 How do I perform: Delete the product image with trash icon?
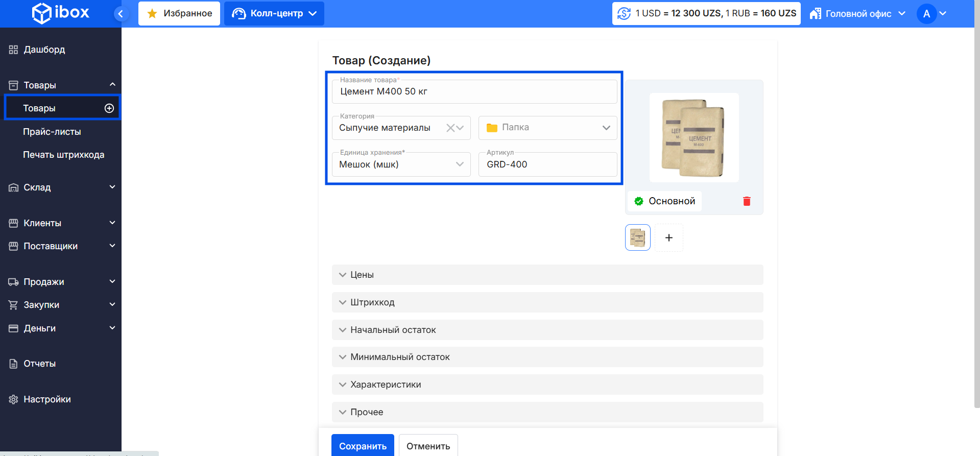[x=747, y=201]
